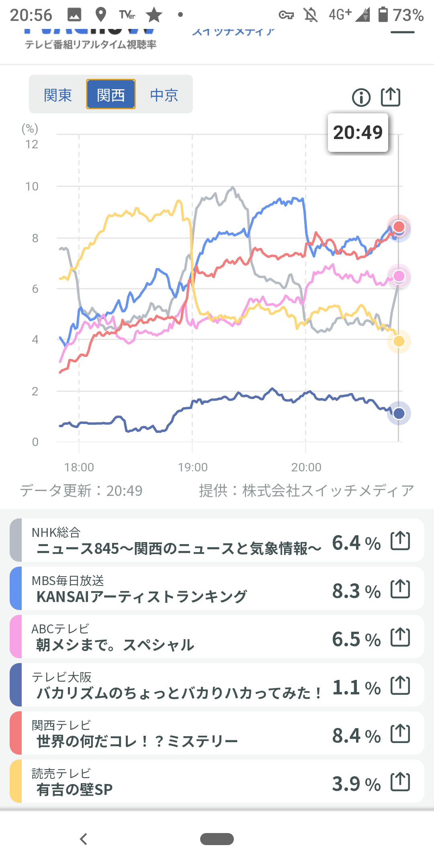Select the 関西 region tab
This screenshot has width=434, height=868.
[x=111, y=95]
